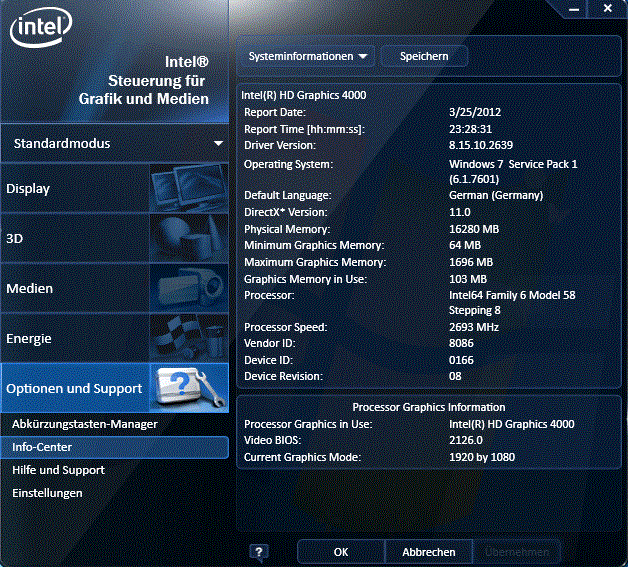Click the 3D shapes icon
The image size is (628, 567).
click(188, 239)
